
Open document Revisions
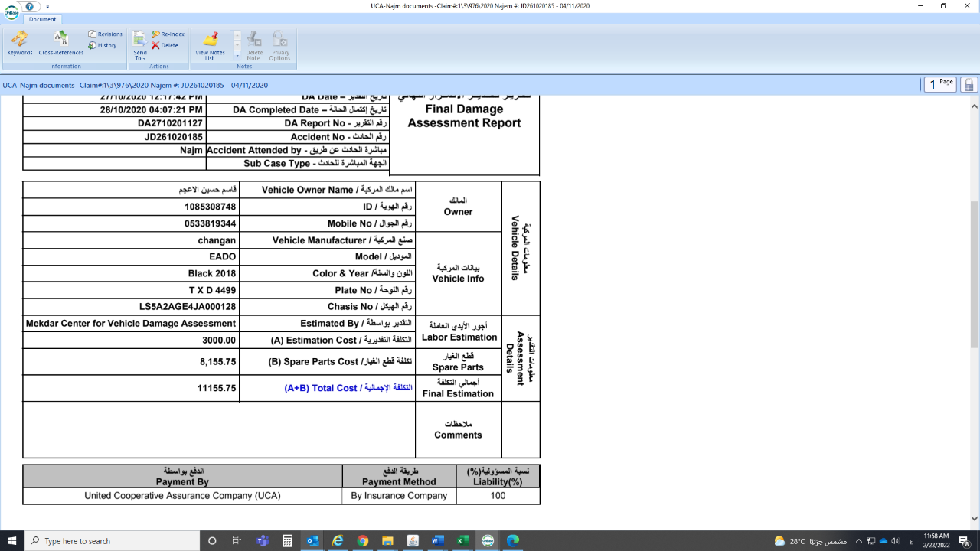click(x=106, y=34)
